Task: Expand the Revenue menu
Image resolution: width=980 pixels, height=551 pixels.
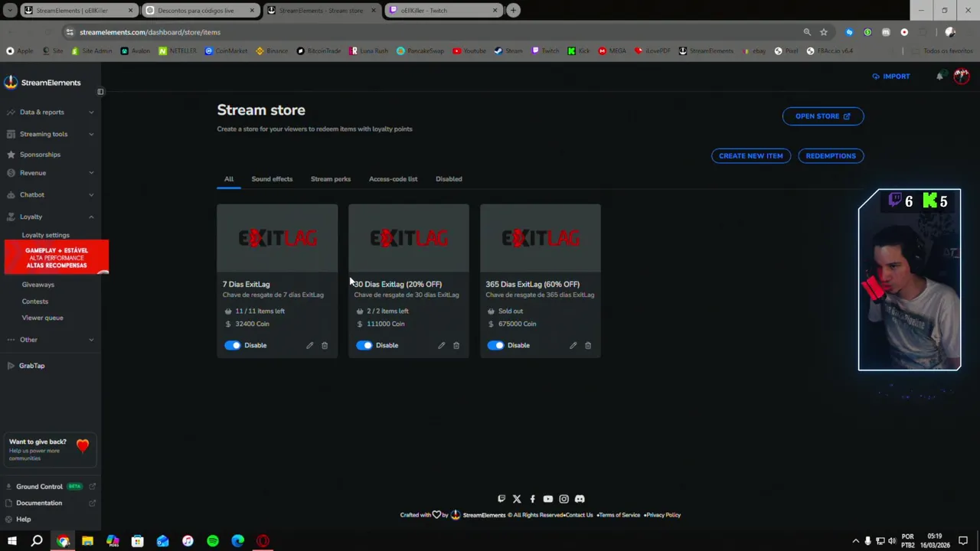Action: (x=51, y=173)
